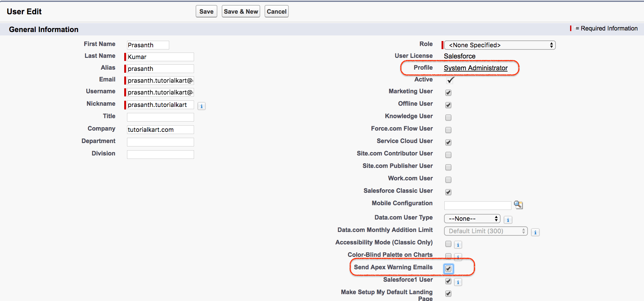This screenshot has height=301, width=644.
Task: Click the info icon for Data.com Monthly Addition Limit
Action: click(x=535, y=232)
